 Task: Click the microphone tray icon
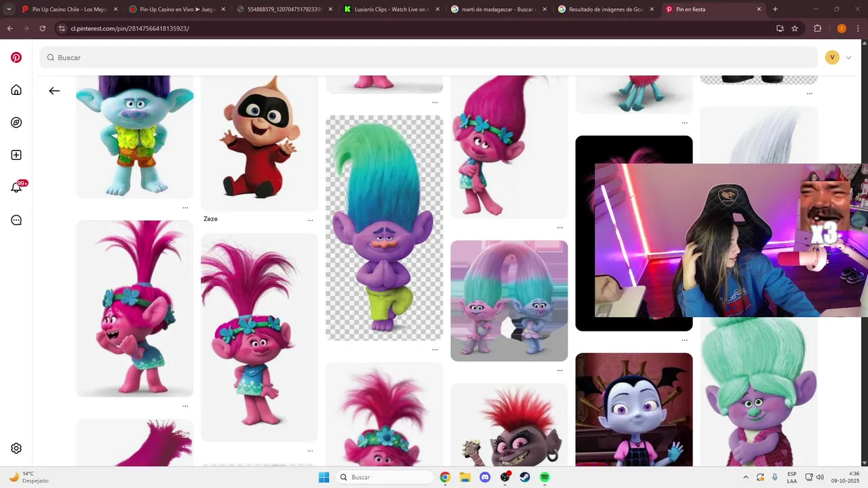click(x=775, y=477)
